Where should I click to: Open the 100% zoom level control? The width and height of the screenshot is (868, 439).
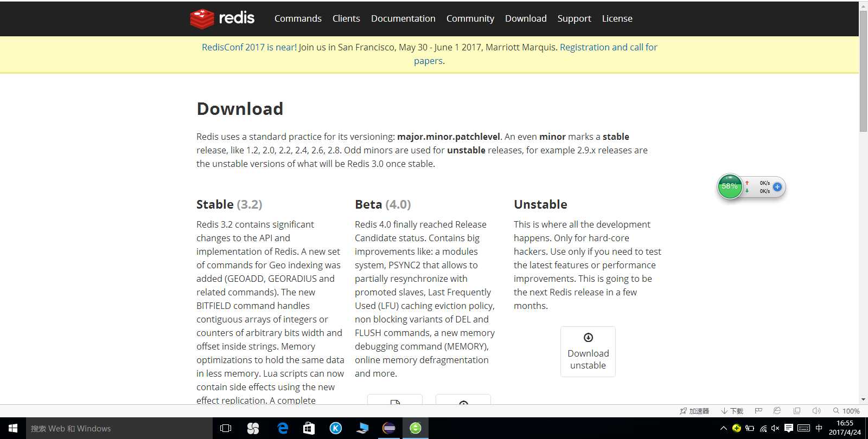point(846,411)
